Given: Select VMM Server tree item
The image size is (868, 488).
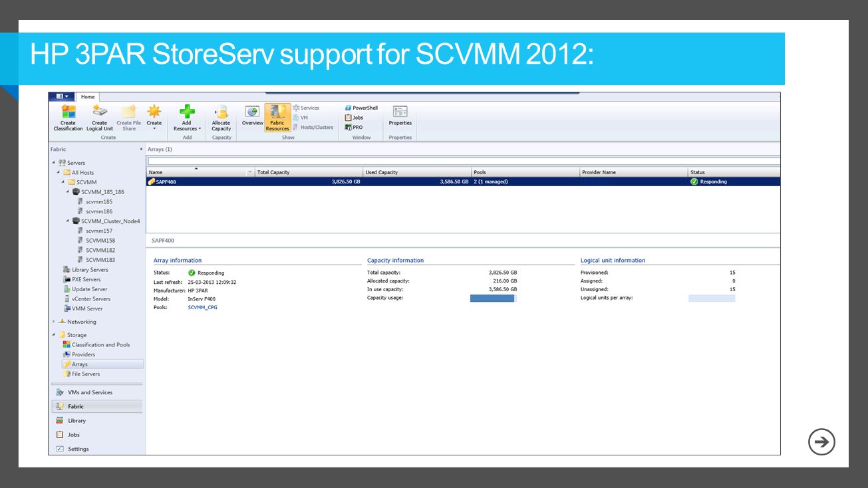Looking at the screenshot, I should point(82,308).
